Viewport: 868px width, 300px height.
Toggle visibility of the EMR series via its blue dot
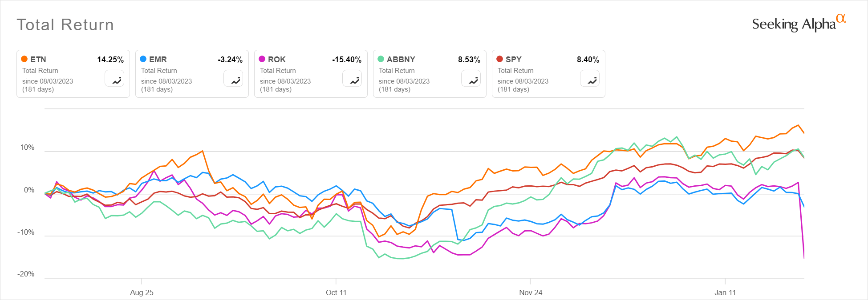[x=144, y=59]
